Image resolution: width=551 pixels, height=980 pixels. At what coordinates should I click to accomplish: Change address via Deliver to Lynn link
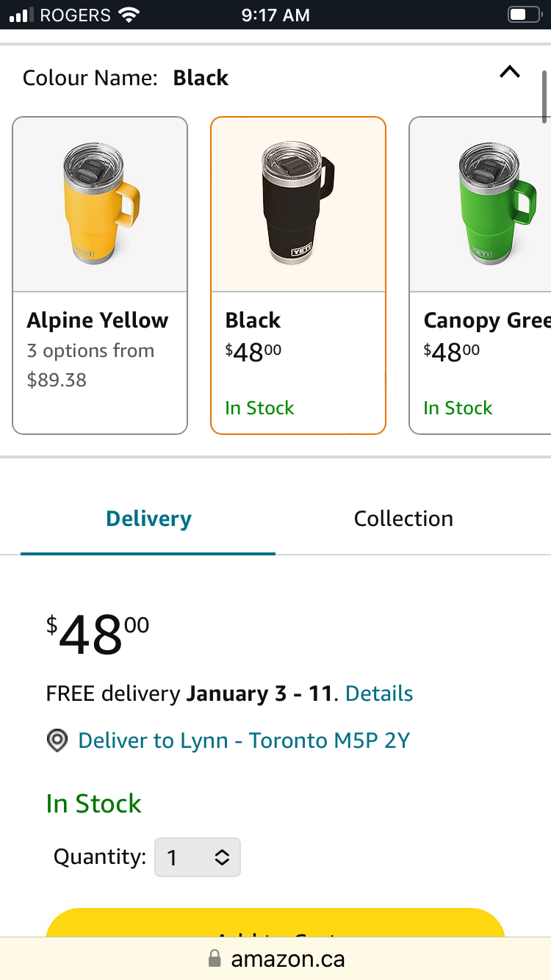(244, 741)
